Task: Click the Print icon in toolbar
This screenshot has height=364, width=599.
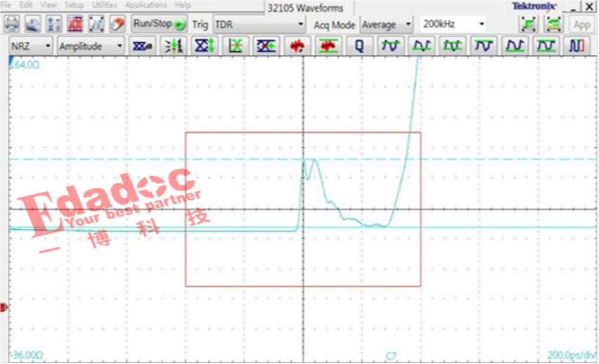Action: coord(12,24)
